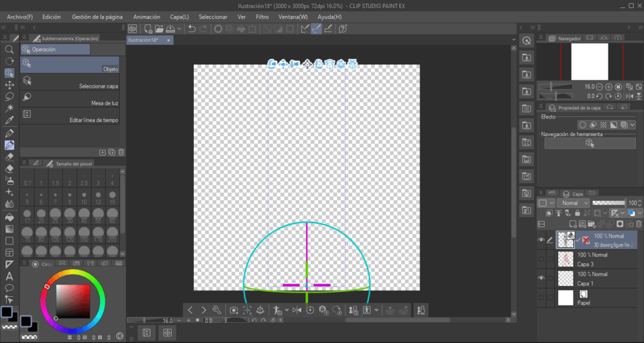Open the Animación menu
This screenshot has width=644, height=343.
point(147,17)
